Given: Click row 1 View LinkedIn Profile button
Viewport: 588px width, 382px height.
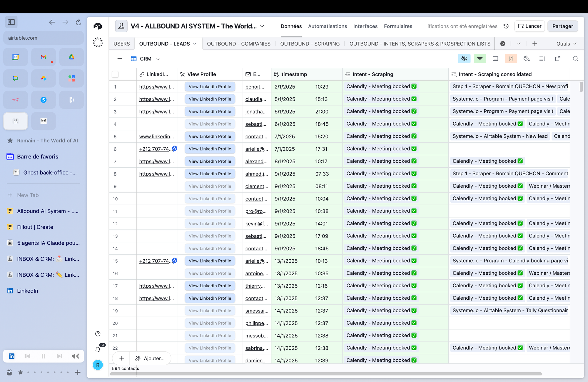Looking at the screenshot, I should (210, 87).
